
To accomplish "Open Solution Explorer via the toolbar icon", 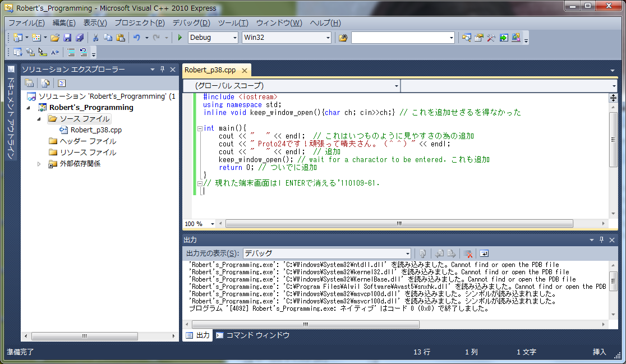I will 466,38.
